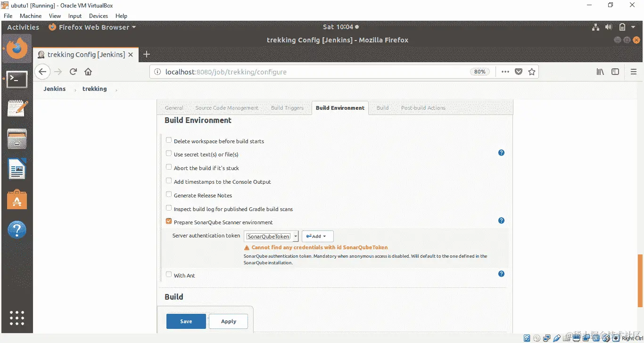Launch Ubuntu Software from the dock
The height and width of the screenshot is (343, 644).
click(17, 199)
